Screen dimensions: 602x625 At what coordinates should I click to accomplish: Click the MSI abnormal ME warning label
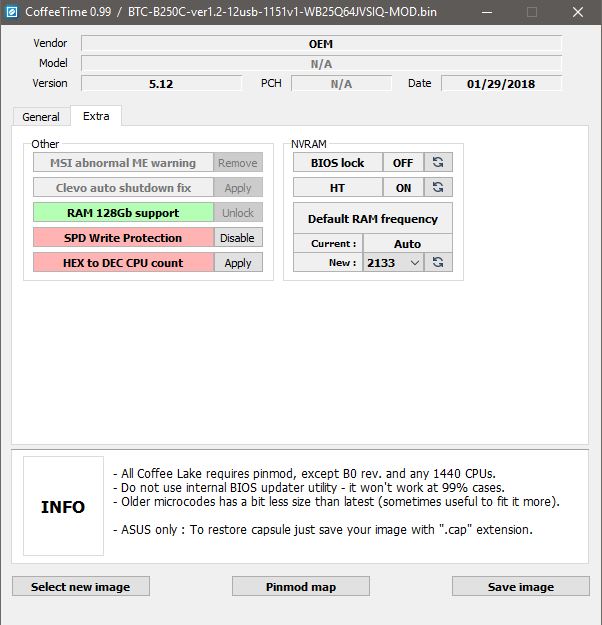123,163
